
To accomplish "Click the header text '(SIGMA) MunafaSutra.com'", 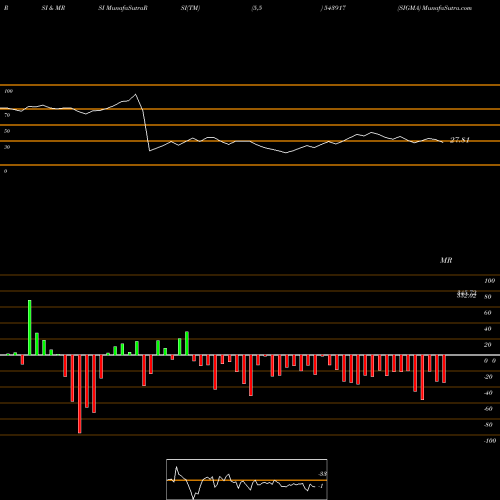I will coord(435,8).
